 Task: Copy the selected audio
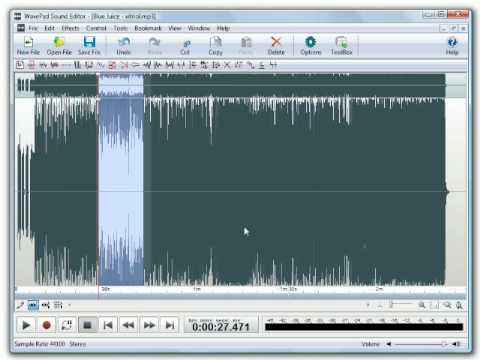pos(215,46)
